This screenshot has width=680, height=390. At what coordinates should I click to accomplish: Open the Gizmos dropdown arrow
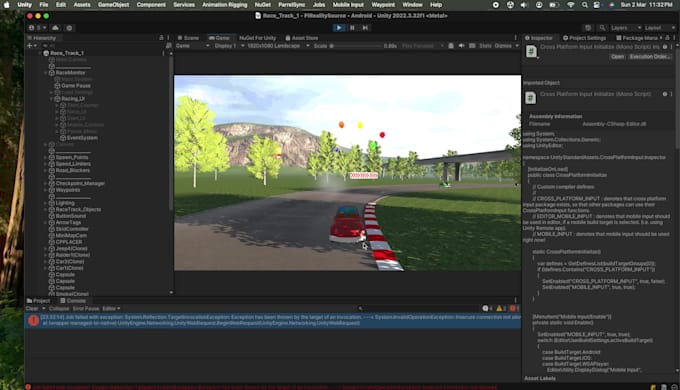(517, 46)
